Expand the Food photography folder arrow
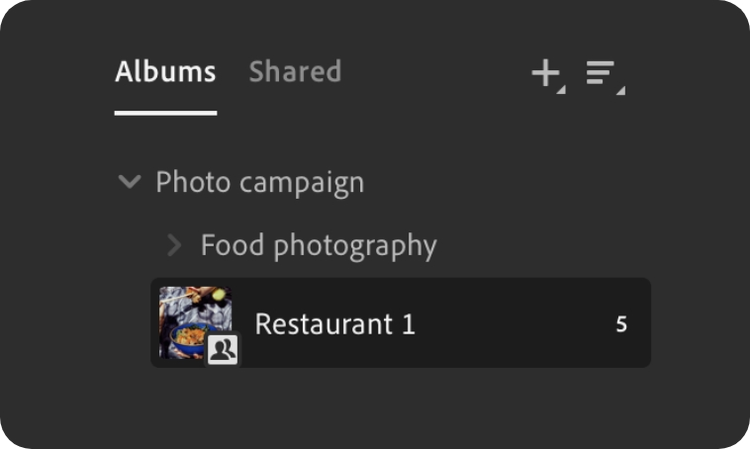750x449 pixels. tap(174, 245)
